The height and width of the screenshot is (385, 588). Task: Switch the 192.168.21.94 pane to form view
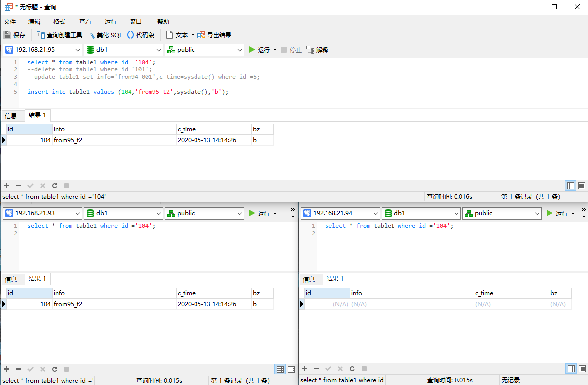582,369
